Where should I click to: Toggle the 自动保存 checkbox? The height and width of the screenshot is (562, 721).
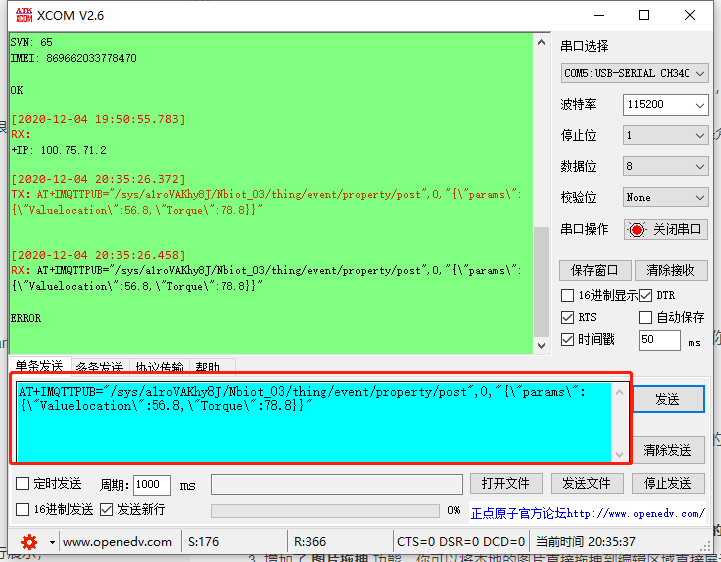(x=645, y=317)
